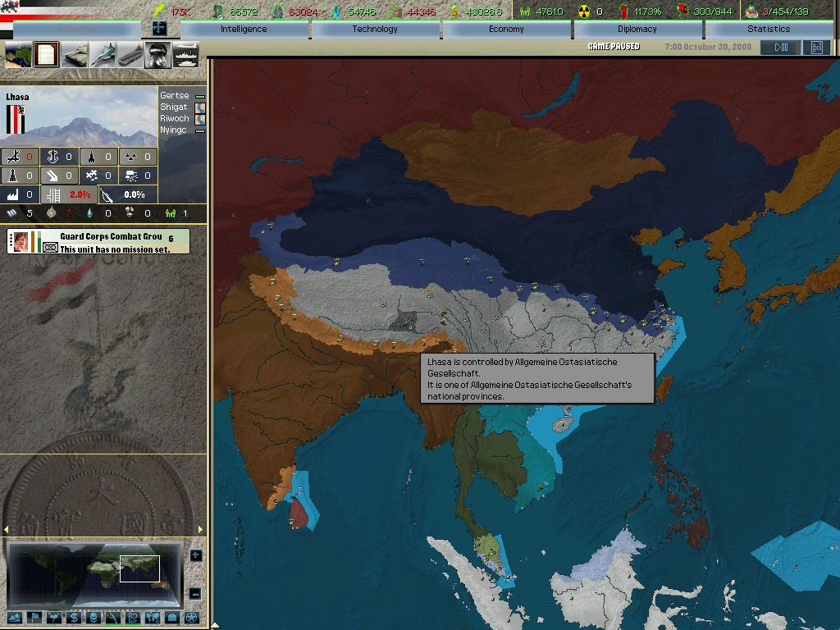Click the dollar sign map filter icon
This screenshot has height=630, width=840.
73,617
